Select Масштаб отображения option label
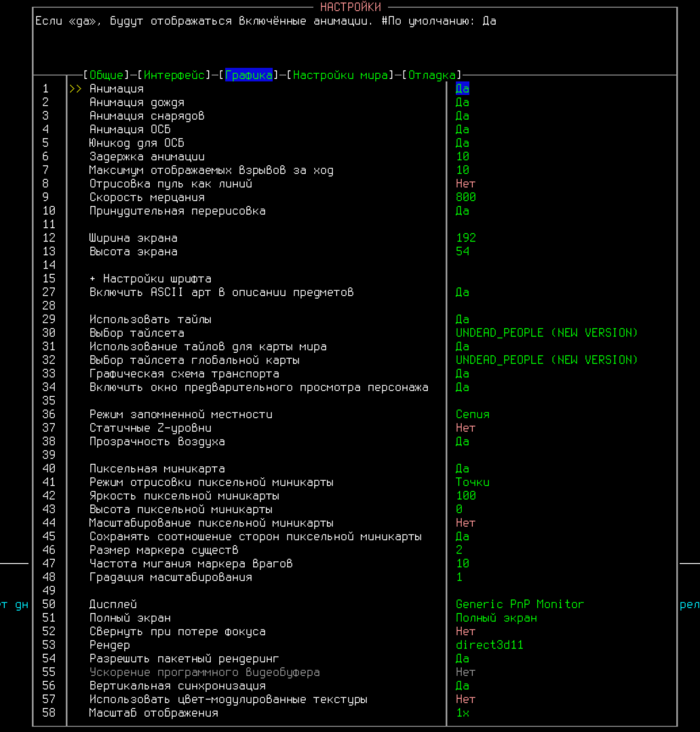Screen dimensions: 700x732 click(153, 712)
